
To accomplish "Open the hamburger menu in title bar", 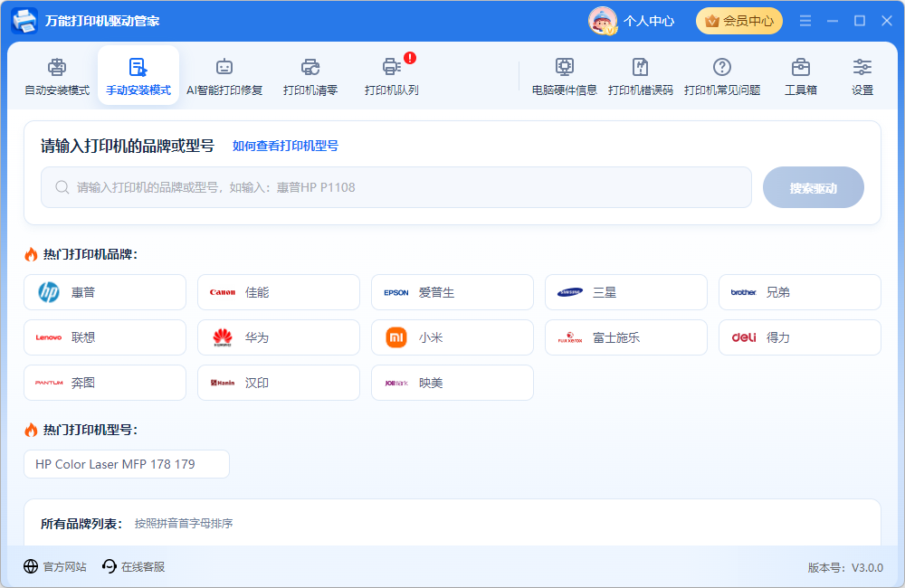I will pyautogui.click(x=805, y=21).
